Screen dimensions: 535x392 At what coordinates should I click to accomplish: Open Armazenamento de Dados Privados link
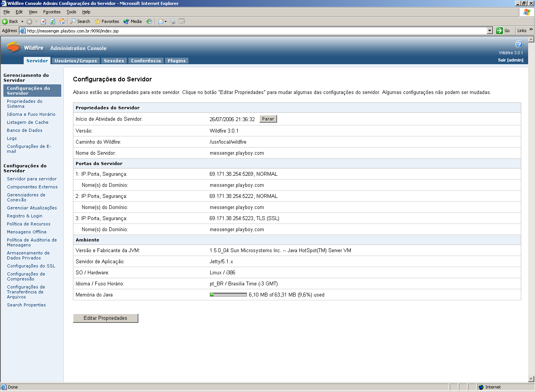point(28,256)
